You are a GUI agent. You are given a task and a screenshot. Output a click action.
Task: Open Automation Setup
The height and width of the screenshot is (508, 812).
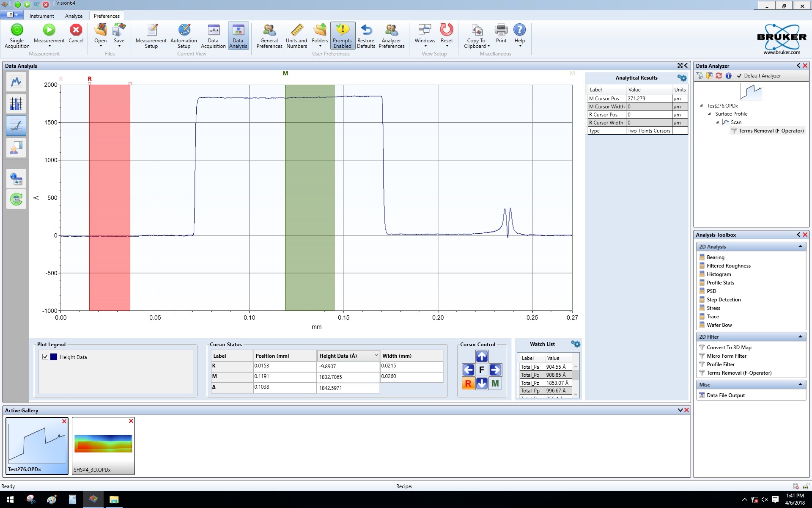184,36
